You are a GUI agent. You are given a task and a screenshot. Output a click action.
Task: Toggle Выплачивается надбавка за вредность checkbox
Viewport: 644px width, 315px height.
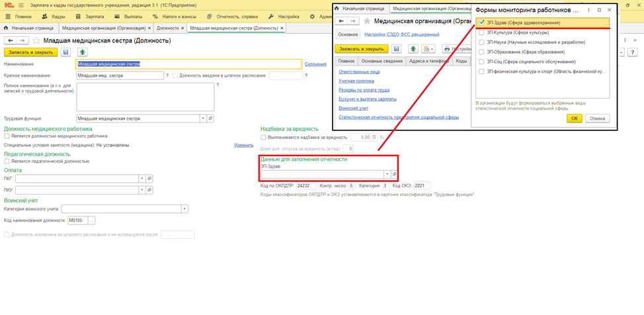(x=264, y=138)
